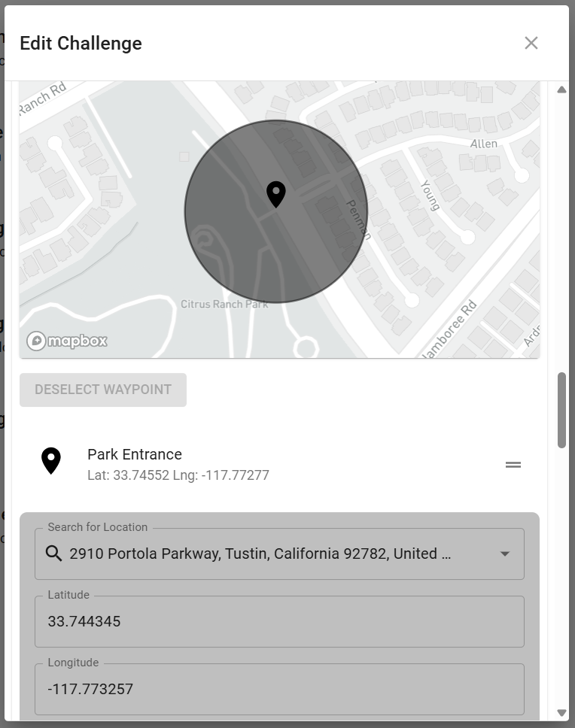Click the Citrus Ranch Park label on the map
The height and width of the screenshot is (728, 575).
pos(224,304)
